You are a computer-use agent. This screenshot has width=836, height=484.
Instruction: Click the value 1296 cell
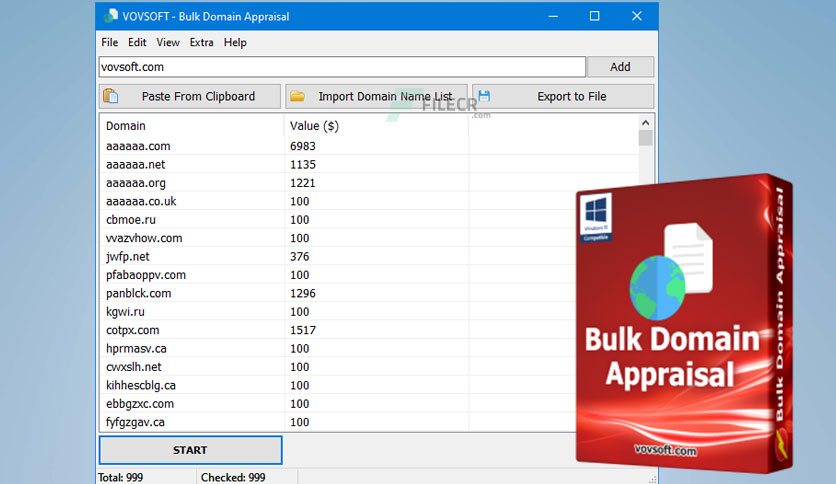[302, 293]
